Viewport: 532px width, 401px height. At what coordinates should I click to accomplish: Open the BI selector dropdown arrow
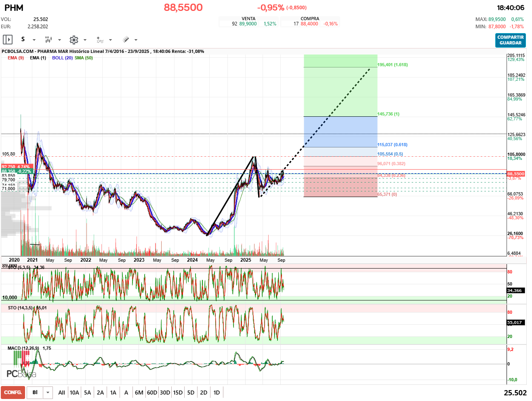[48, 393]
